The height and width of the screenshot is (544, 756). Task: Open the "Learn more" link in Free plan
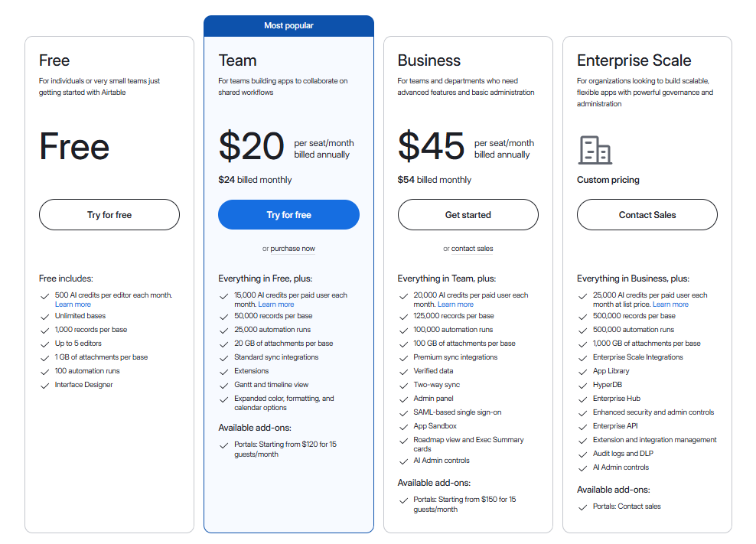coord(73,304)
